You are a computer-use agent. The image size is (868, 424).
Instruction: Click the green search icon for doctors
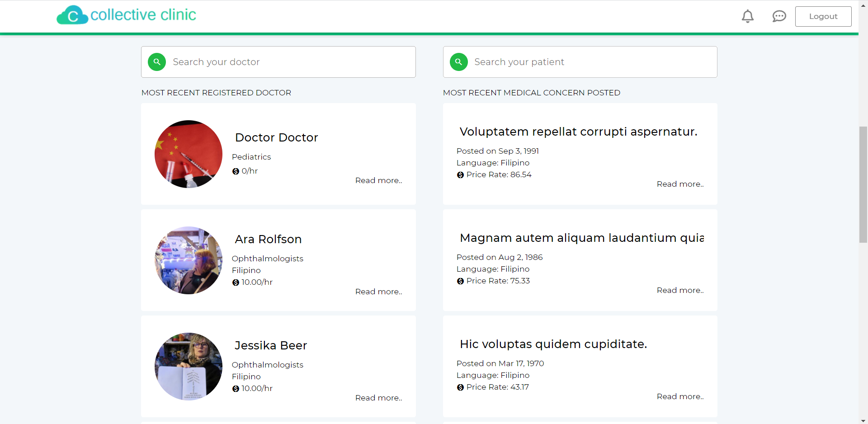coord(157,62)
